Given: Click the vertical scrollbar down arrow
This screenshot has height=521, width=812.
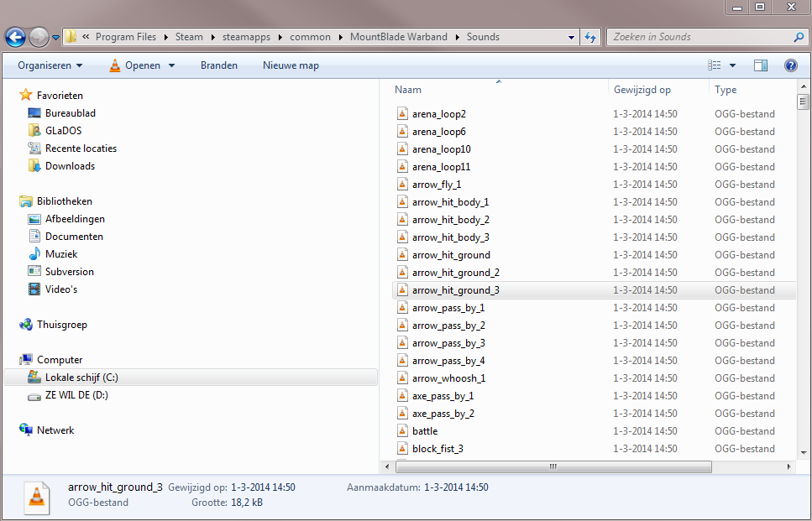Looking at the screenshot, I should click(x=804, y=453).
